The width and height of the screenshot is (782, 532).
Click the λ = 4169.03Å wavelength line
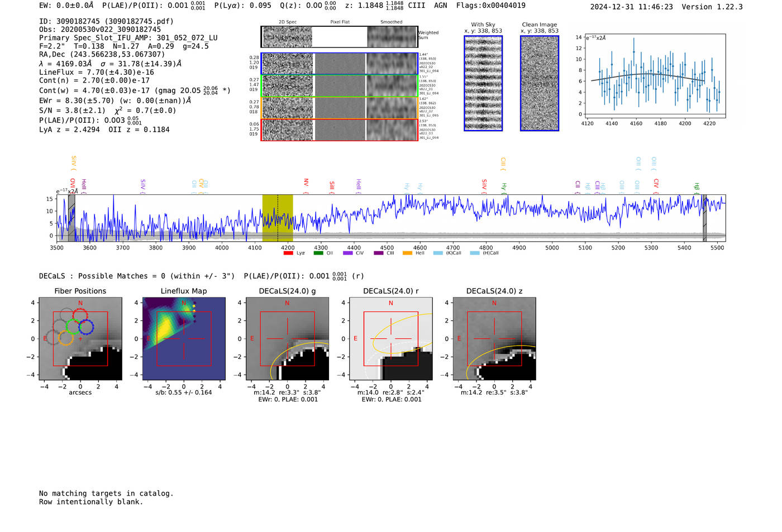(x=111, y=64)
